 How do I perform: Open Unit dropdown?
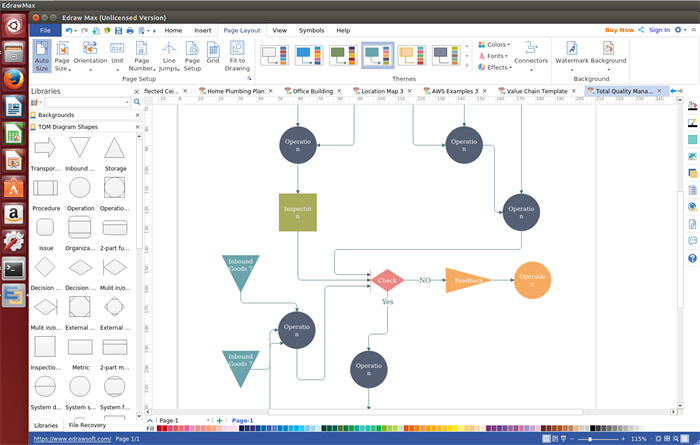click(x=117, y=56)
